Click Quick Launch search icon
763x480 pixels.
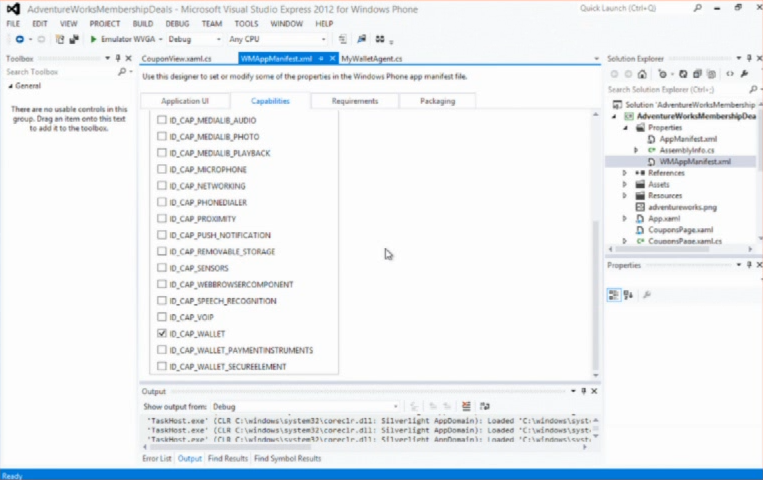(698, 8)
